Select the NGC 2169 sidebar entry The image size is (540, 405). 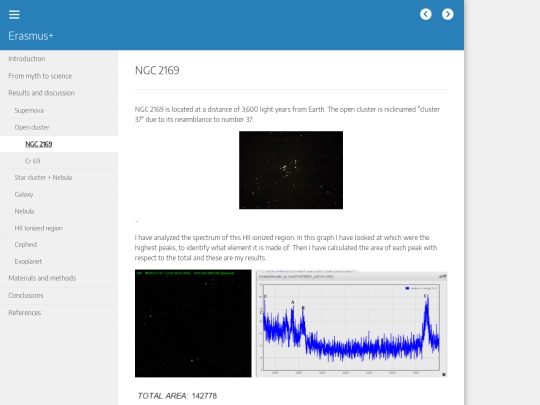(x=59, y=144)
